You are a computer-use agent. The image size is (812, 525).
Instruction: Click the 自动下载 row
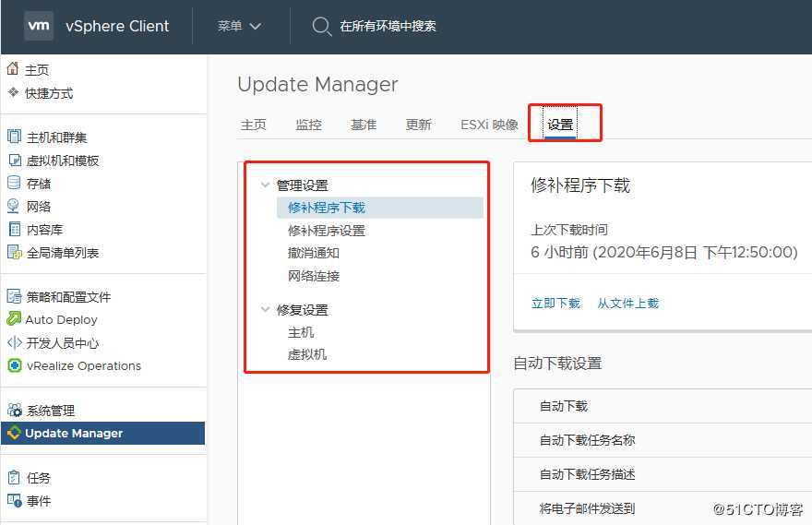pos(663,406)
